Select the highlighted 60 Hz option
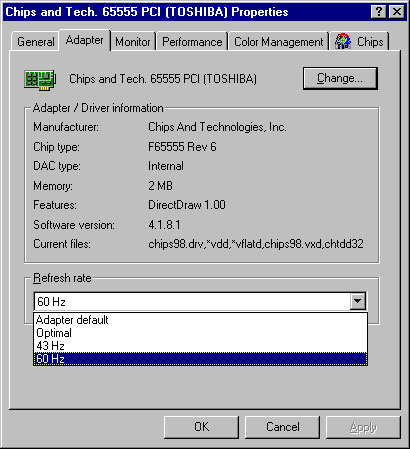The height and width of the screenshot is (449, 410). (200, 359)
